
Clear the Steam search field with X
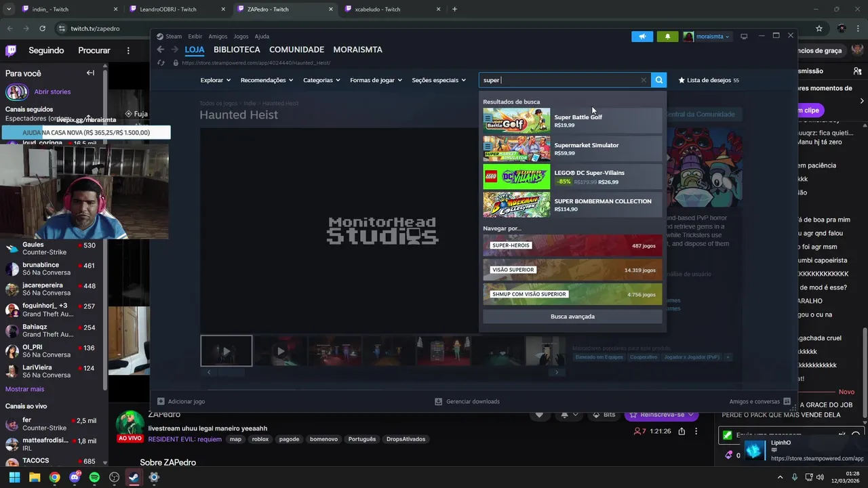644,80
